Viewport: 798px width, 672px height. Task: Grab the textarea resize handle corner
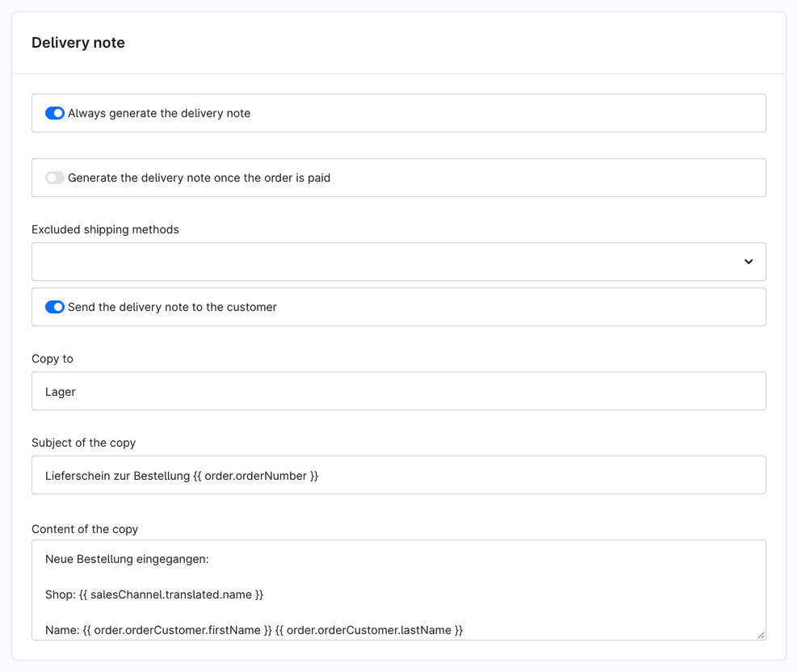tap(761, 635)
